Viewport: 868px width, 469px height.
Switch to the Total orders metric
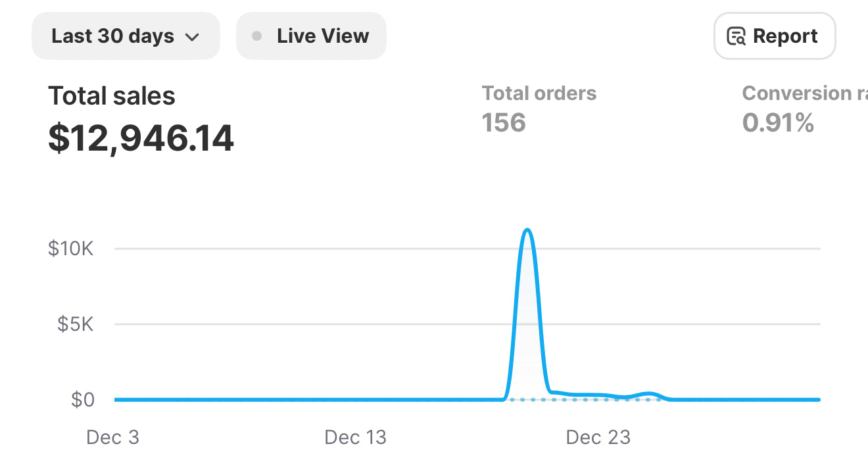tap(539, 93)
